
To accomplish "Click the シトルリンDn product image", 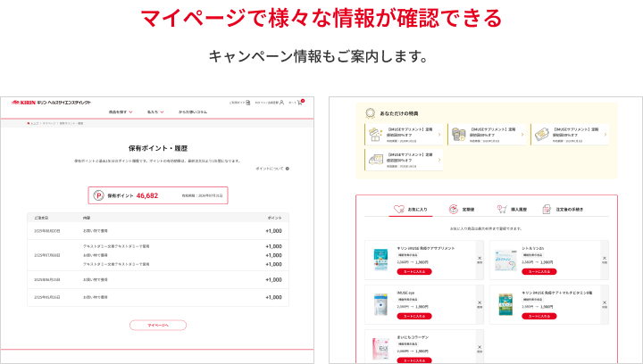I will pos(505,260).
